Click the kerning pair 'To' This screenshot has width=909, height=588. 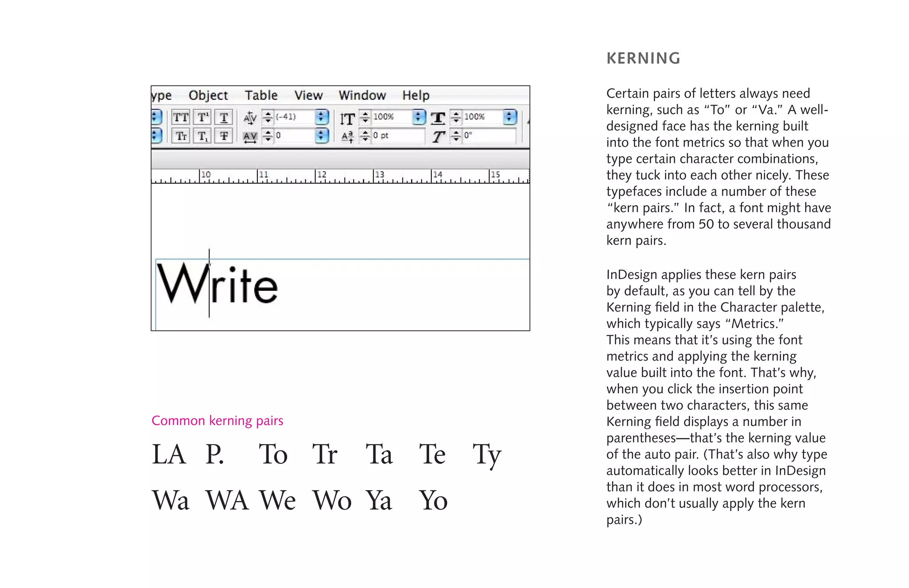[273, 454]
